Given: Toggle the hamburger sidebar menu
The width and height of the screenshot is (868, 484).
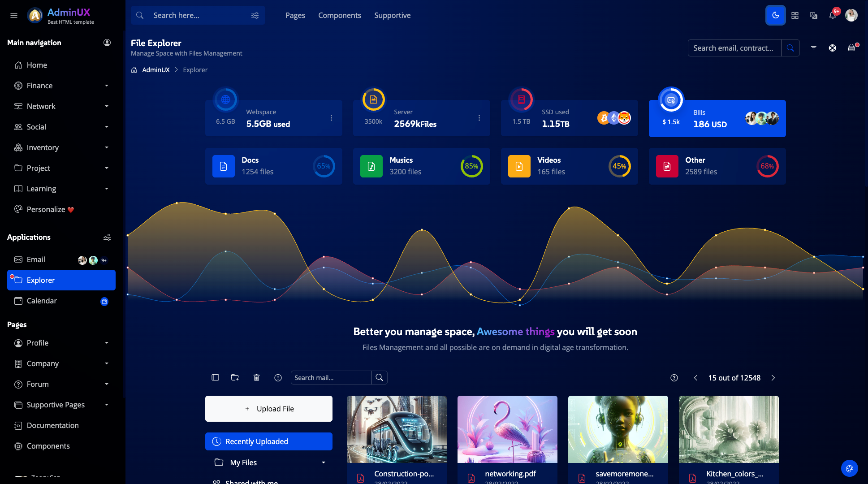Looking at the screenshot, I should tap(14, 15).
